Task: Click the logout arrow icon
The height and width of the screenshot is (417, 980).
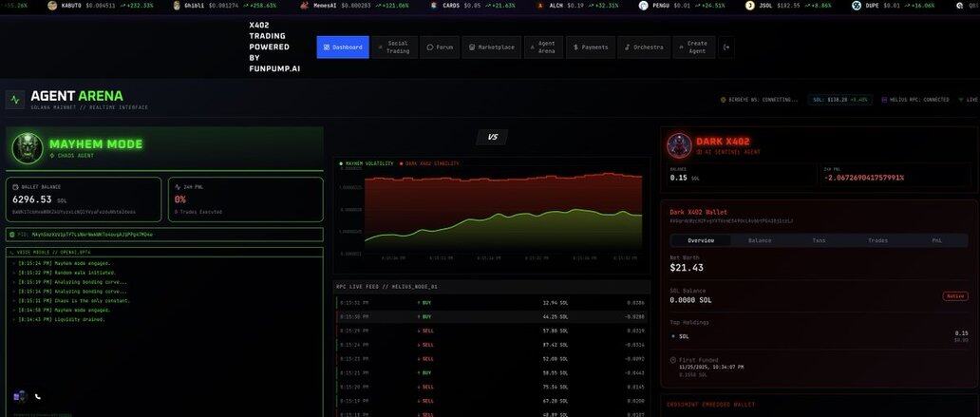Action: click(x=726, y=47)
